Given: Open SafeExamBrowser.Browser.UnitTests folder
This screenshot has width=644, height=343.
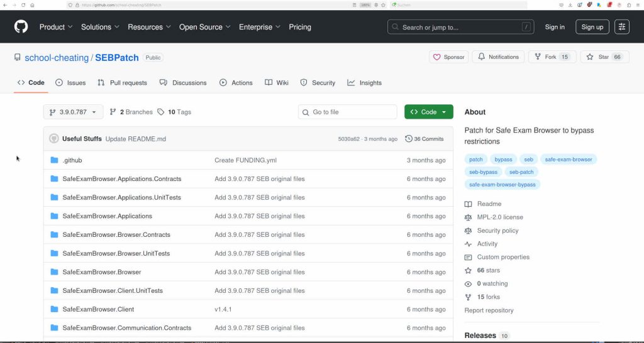Looking at the screenshot, I should click(x=116, y=254).
